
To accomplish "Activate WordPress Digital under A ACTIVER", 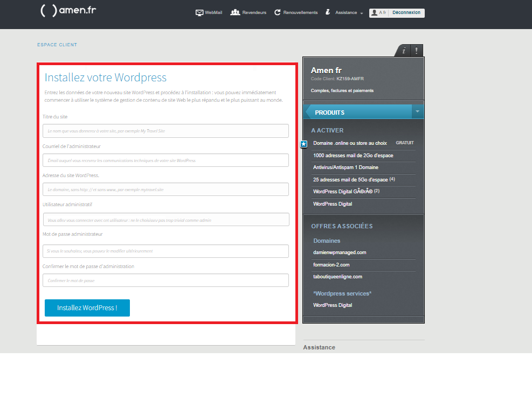I will pyautogui.click(x=333, y=204).
